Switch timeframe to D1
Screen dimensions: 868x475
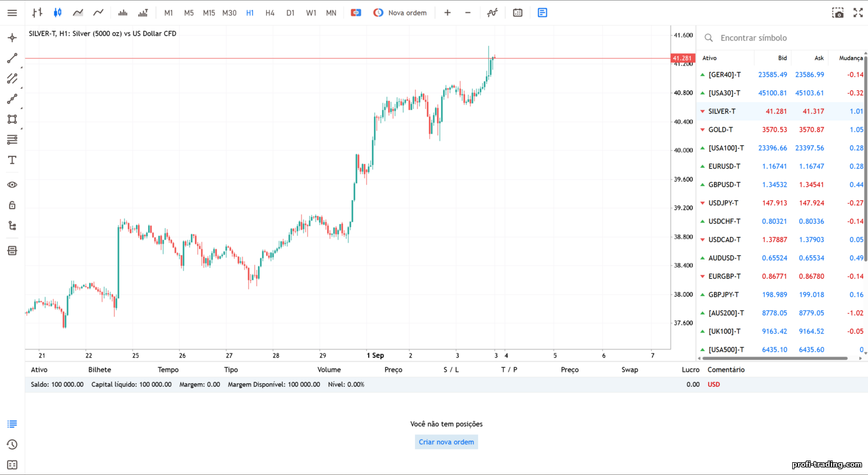coord(290,12)
